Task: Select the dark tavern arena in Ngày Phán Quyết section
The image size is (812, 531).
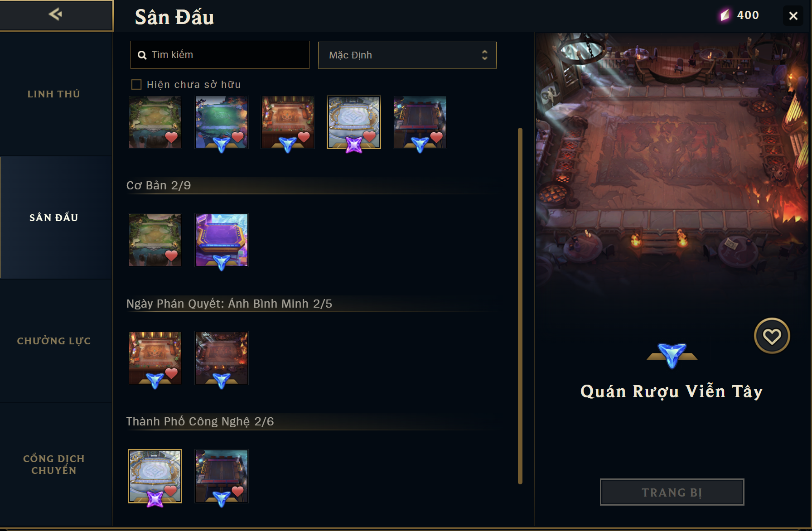Action: (x=222, y=358)
